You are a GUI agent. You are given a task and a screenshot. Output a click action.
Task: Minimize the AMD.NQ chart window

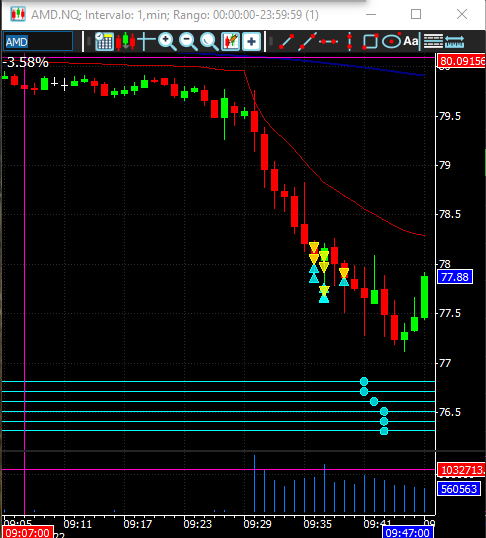[371, 14]
